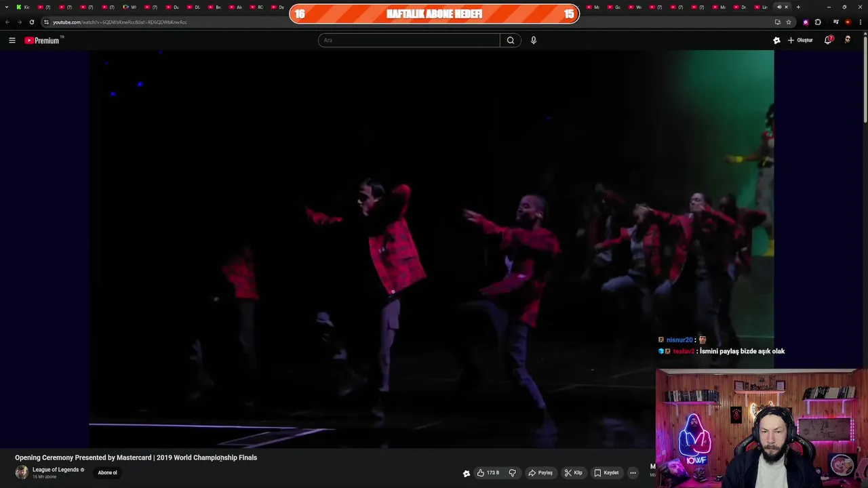Screen dimensions: 868x488
Task: Open the YouTube hamburger guide menu
Action: click(12, 41)
